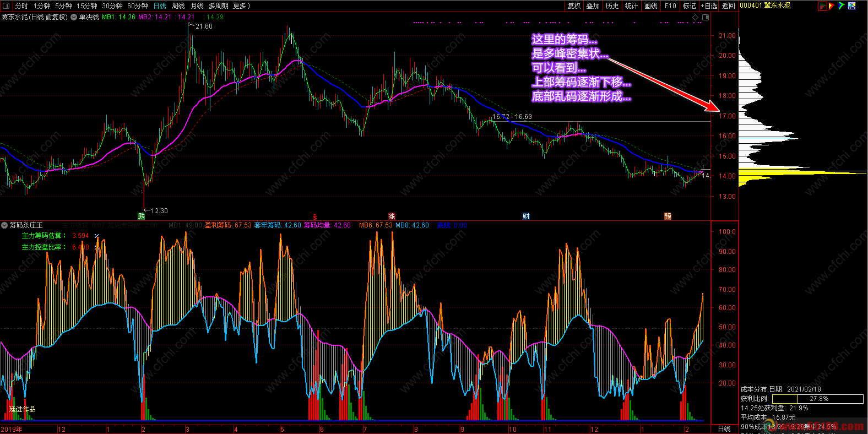Click the blue settings panel icon
Viewport: 868px width, 434px height.
pyautogui.click(x=852, y=6)
